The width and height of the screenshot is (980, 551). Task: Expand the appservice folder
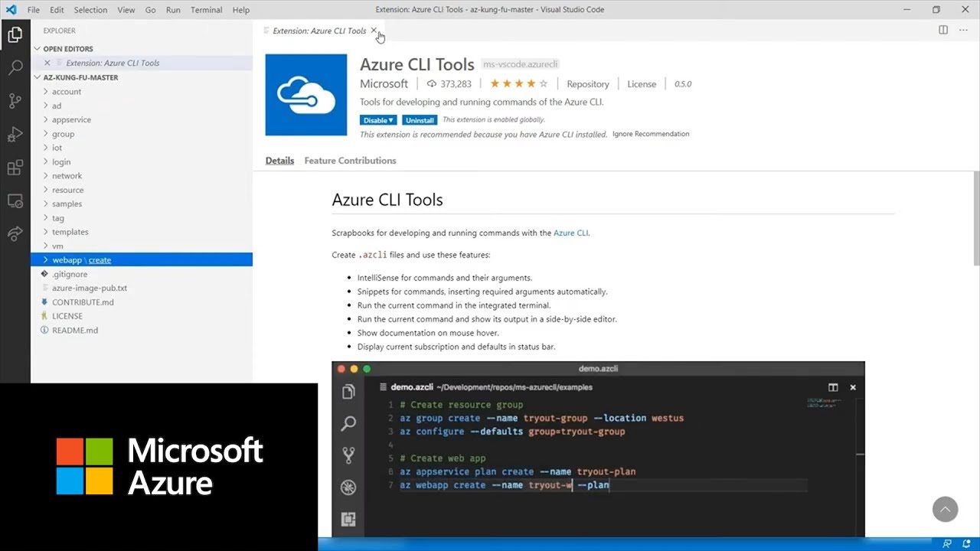[142, 119]
